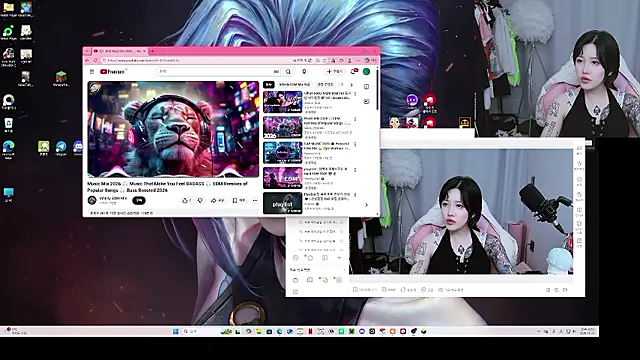Click the on-screen keyboard icon in search box

(x=276, y=72)
